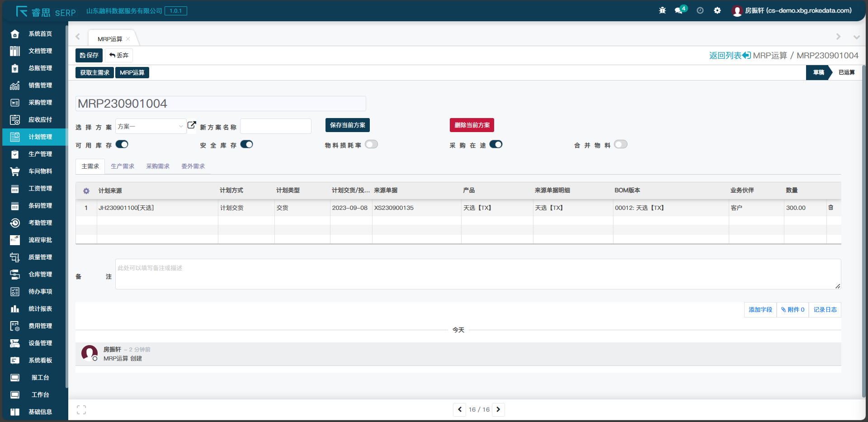Open the settings gear in top bar
The image size is (868, 422).
tap(717, 10)
